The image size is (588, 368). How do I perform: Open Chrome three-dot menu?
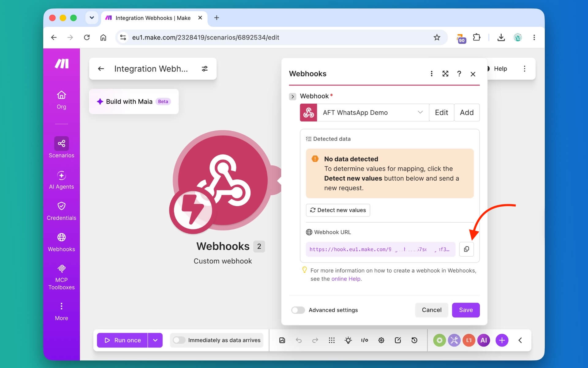pyautogui.click(x=534, y=37)
